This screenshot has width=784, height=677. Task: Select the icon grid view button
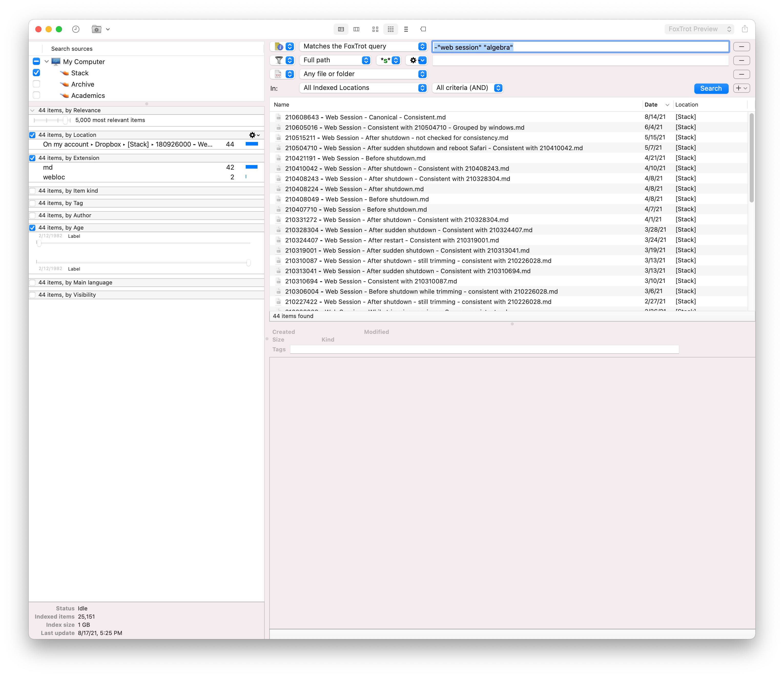[375, 29]
